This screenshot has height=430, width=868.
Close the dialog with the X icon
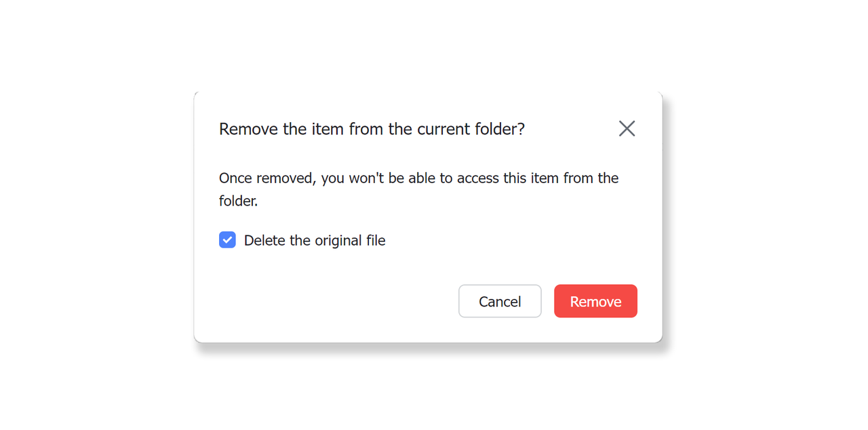[627, 128]
